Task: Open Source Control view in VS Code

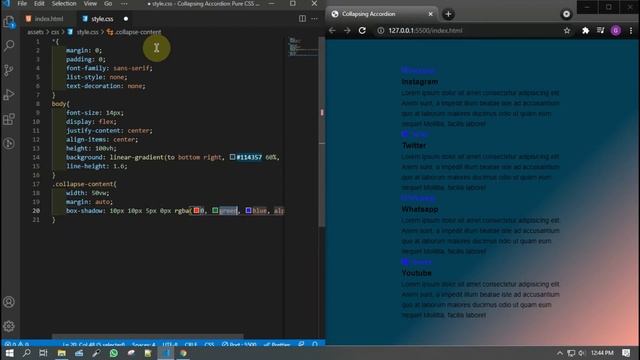Action: 9,70
